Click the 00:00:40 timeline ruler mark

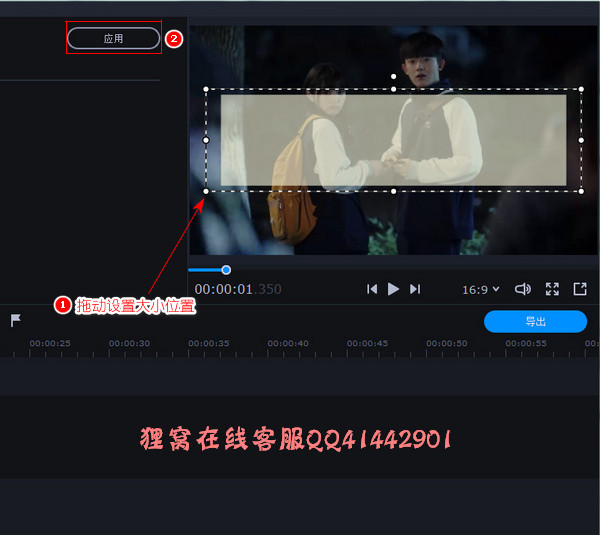[x=288, y=343]
